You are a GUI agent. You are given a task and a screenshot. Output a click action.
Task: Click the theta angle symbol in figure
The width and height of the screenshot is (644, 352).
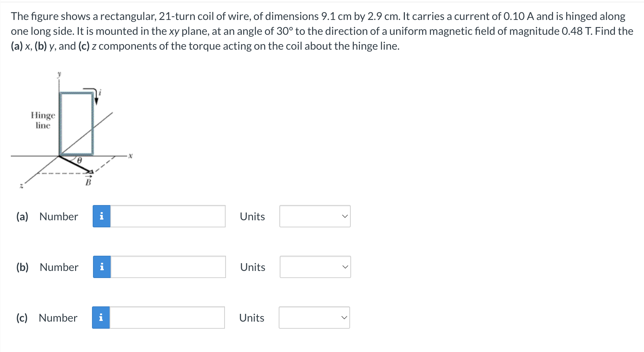click(79, 160)
